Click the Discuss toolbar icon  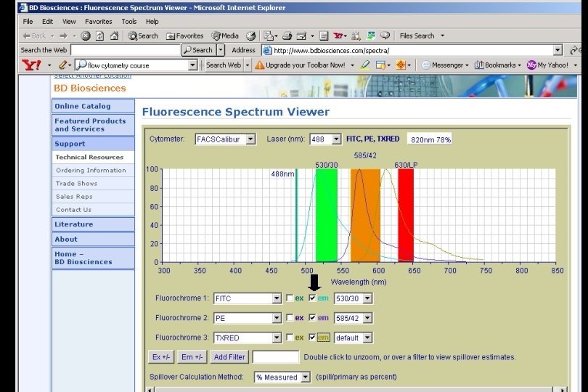click(324, 36)
